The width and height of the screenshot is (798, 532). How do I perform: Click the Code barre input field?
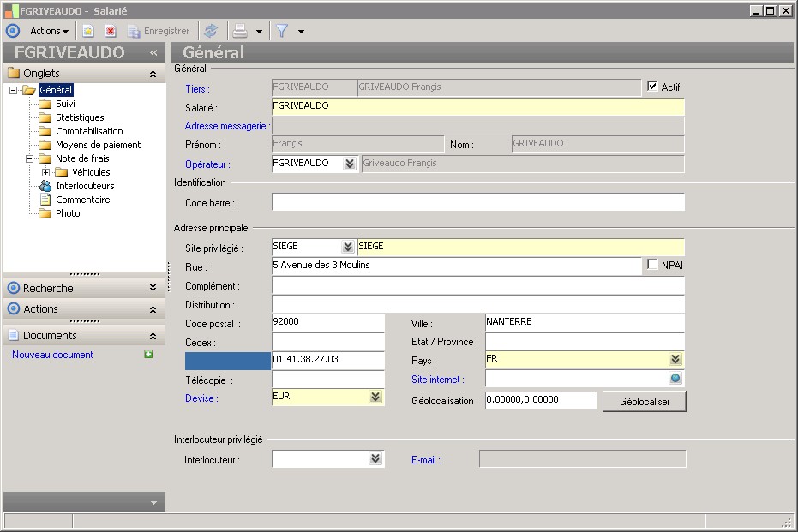[x=477, y=202]
